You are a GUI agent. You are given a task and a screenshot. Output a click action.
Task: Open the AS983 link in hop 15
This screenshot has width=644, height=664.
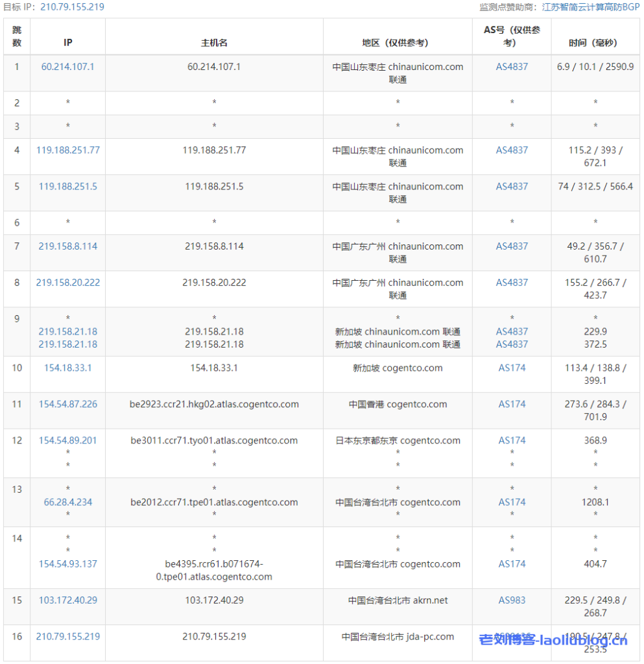point(512,600)
